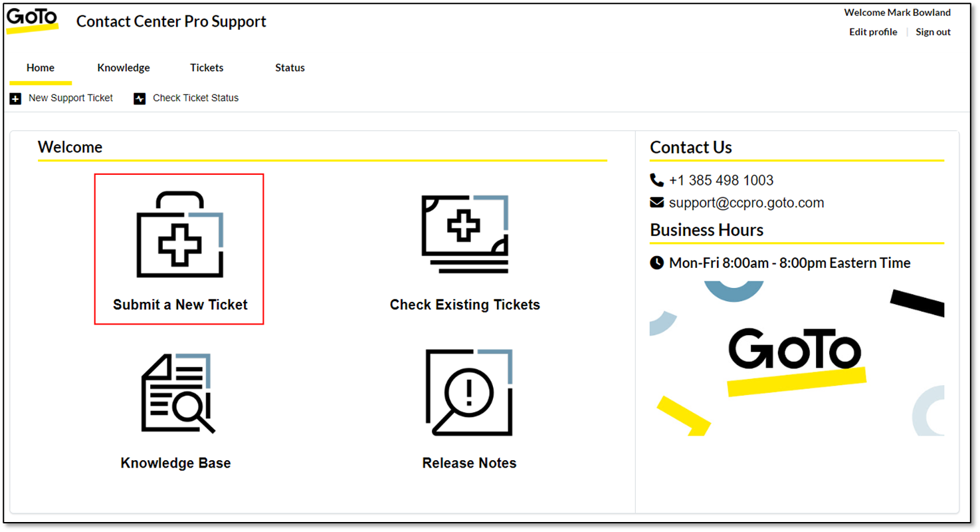Click the support@ccpro.goto.com email address
The image size is (980, 532).
[x=747, y=203]
